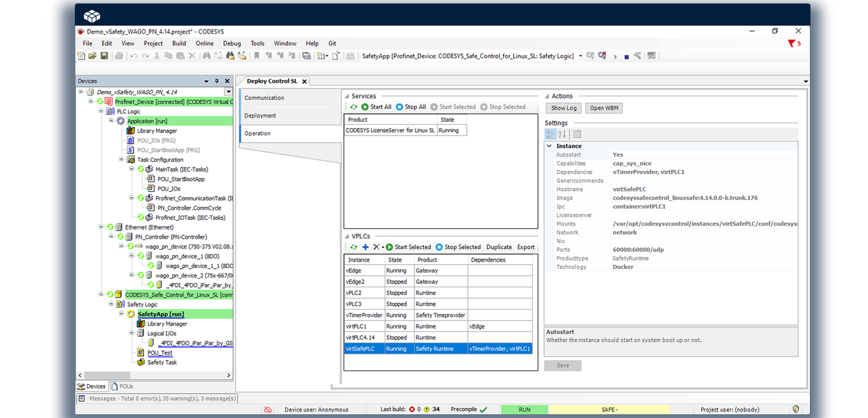Click the shield icon in status bar
The image size is (868, 418).
tap(796, 409)
